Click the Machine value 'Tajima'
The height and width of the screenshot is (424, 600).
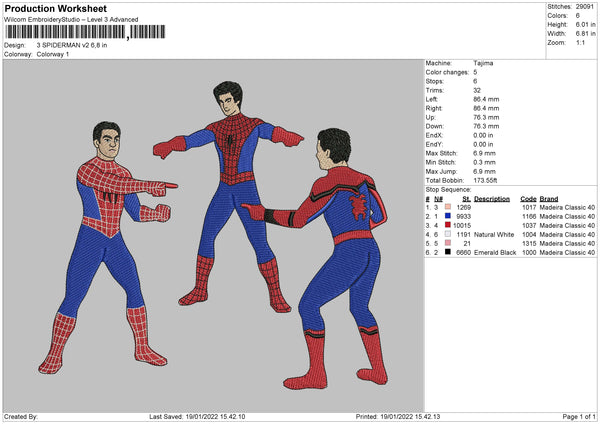[x=483, y=63]
